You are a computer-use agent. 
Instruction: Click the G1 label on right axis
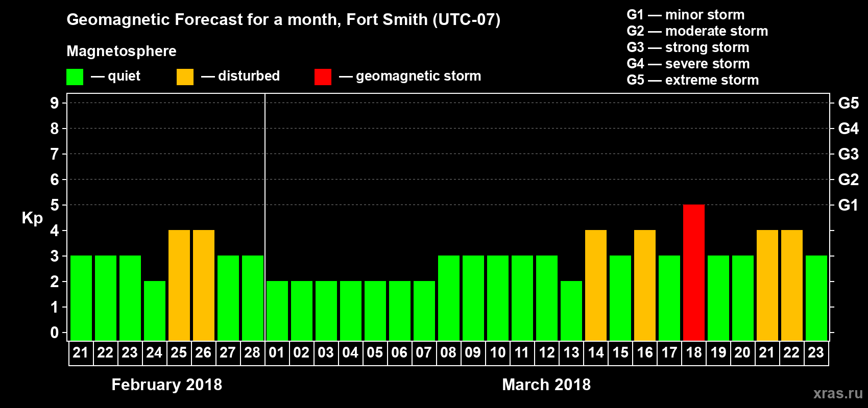pos(849,205)
